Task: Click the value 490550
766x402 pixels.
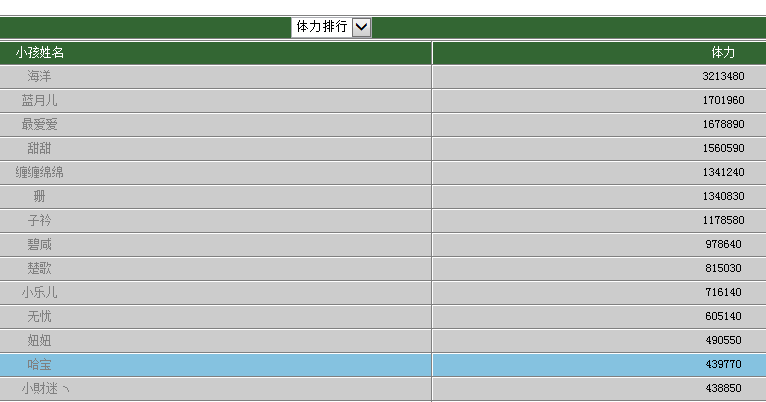Action: (723, 340)
